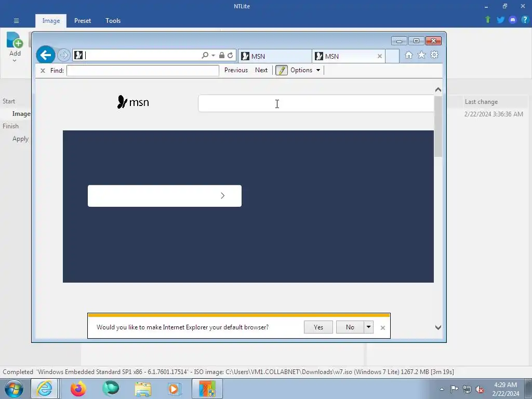This screenshot has width=532, height=399.
Task: Click the Completed status bar message
Action: click(x=228, y=372)
